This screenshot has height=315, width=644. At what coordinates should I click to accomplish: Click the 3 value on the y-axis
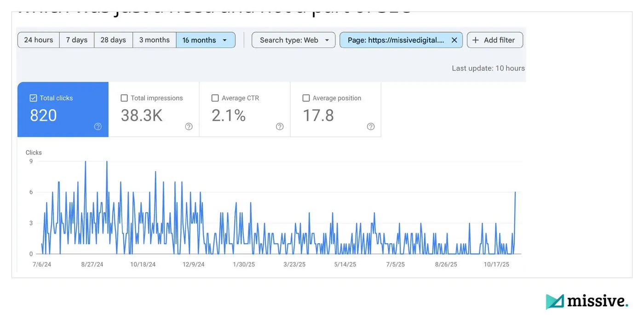(x=31, y=223)
